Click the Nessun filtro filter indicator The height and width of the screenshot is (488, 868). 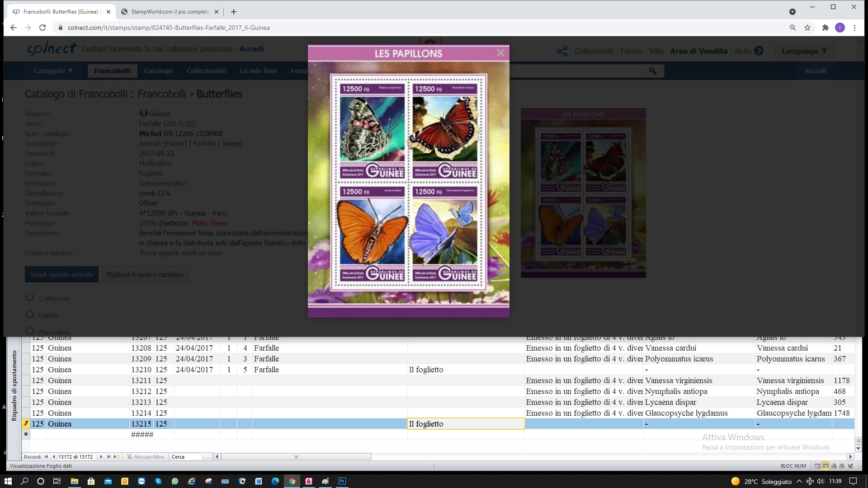coord(146,457)
